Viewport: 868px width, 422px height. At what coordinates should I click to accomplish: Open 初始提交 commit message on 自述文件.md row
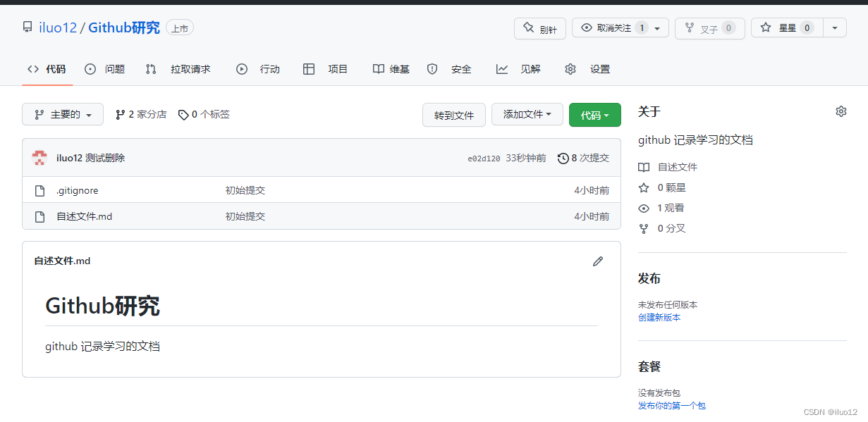pyautogui.click(x=245, y=216)
